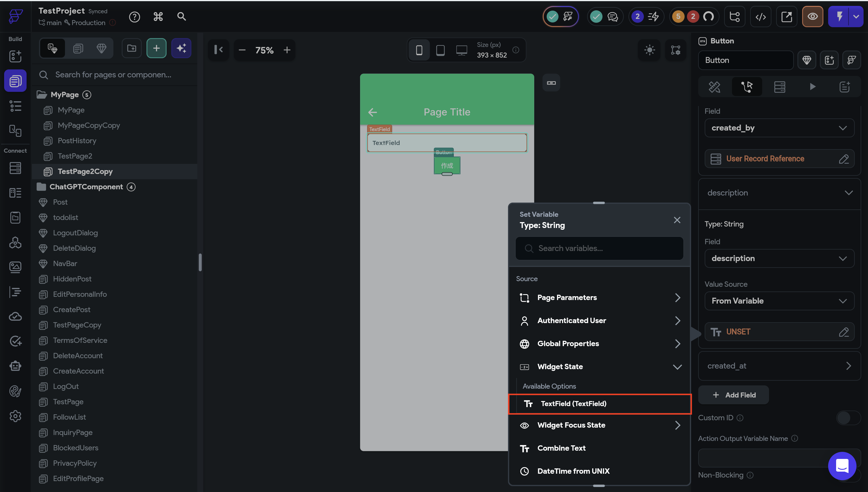The image size is (868, 492).
Task: Select the phone device size icon
Action: point(419,50)
